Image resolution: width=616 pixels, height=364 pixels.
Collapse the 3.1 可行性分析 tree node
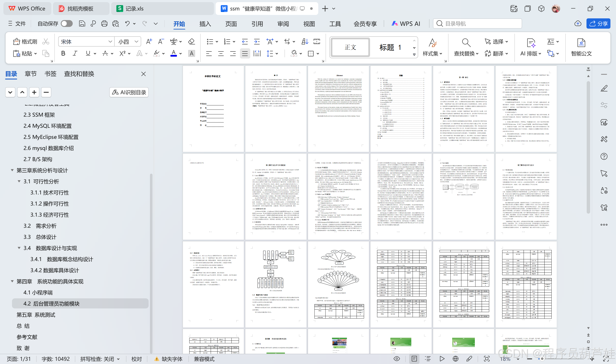pos(19,181)
